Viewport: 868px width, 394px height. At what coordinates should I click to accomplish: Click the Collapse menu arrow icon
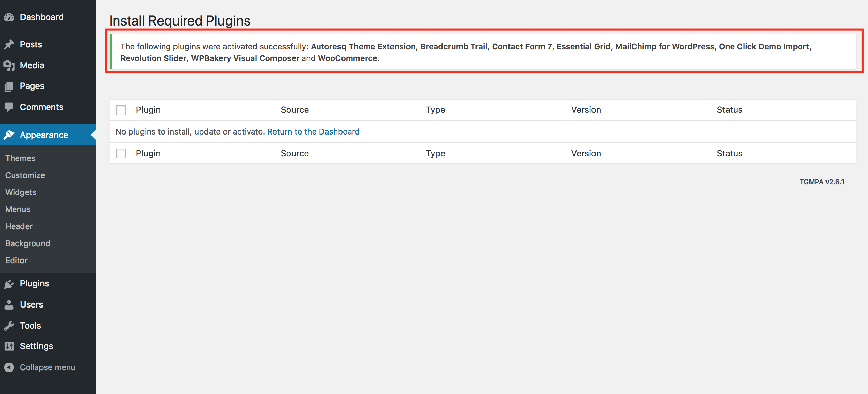click(9, 367)
